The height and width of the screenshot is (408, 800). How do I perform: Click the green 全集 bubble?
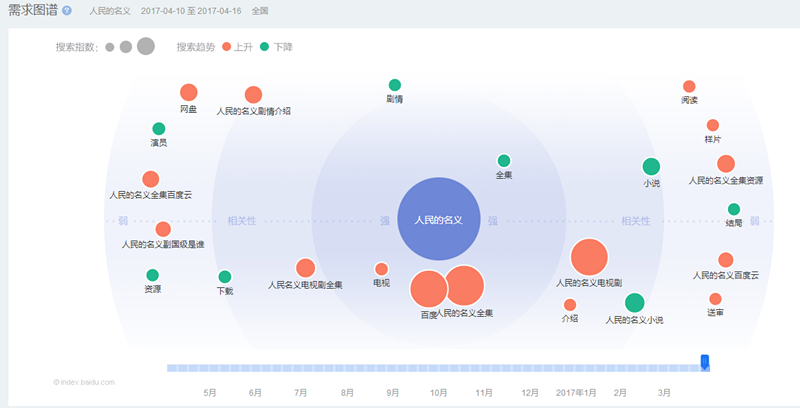click(x=504, y=161)
